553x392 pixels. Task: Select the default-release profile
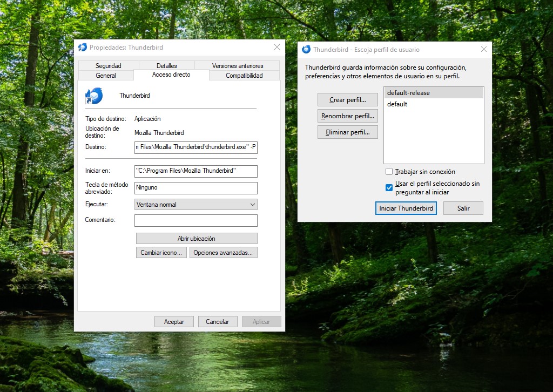click(434, 93)
